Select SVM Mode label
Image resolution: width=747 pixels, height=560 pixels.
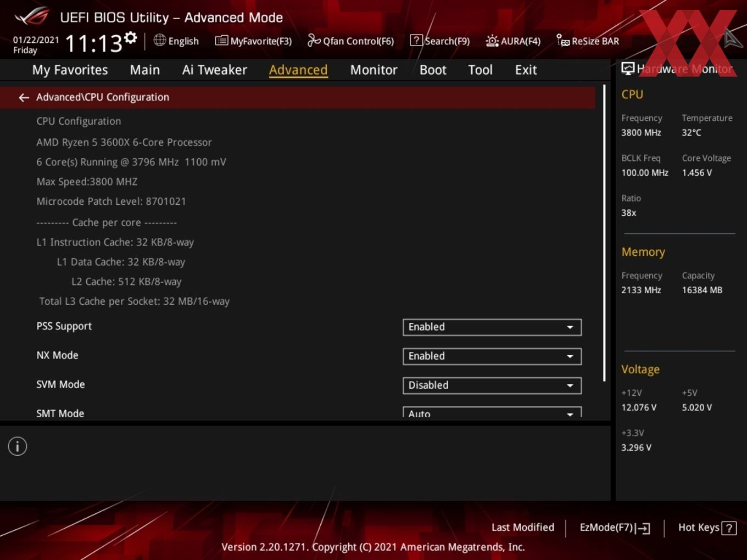60,384
